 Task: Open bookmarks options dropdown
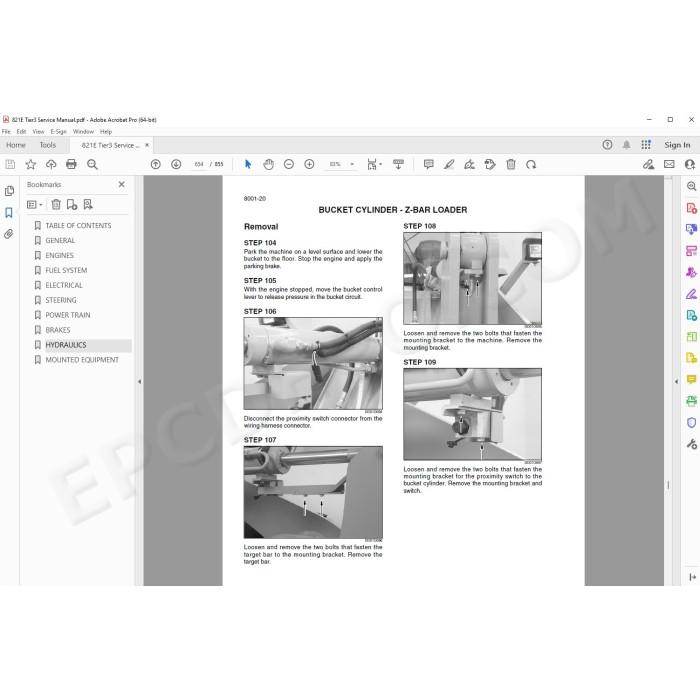[35, 204]
